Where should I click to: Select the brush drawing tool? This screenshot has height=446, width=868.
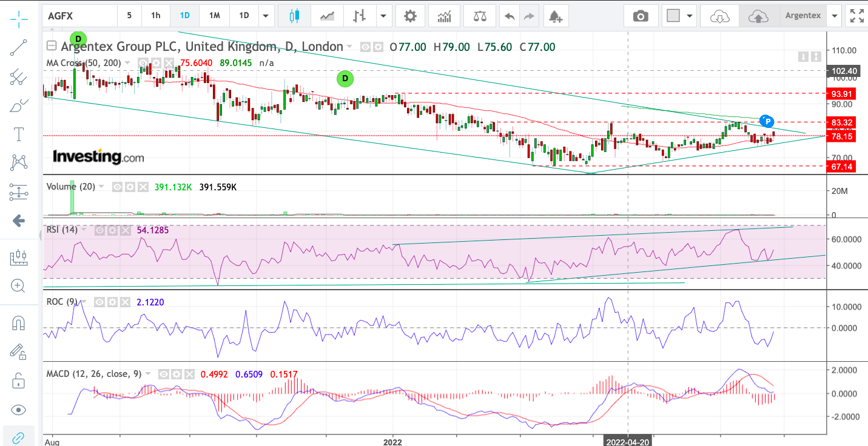19,106
